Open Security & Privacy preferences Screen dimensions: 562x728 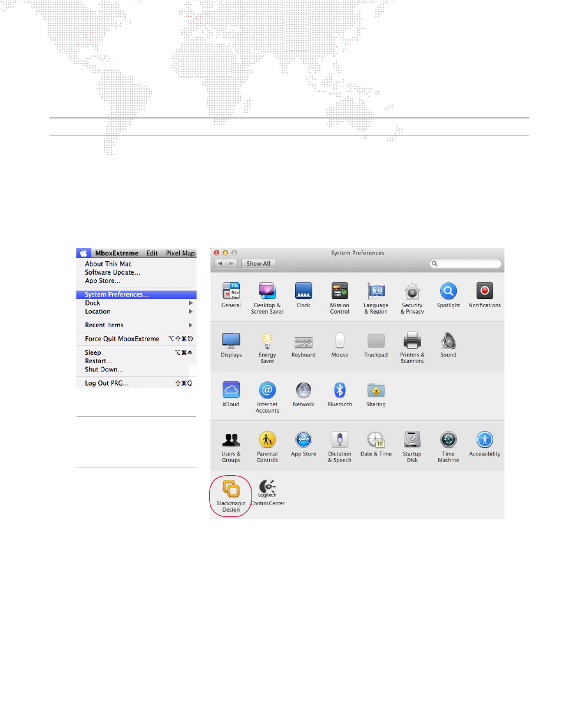click(x=412, y=298)
